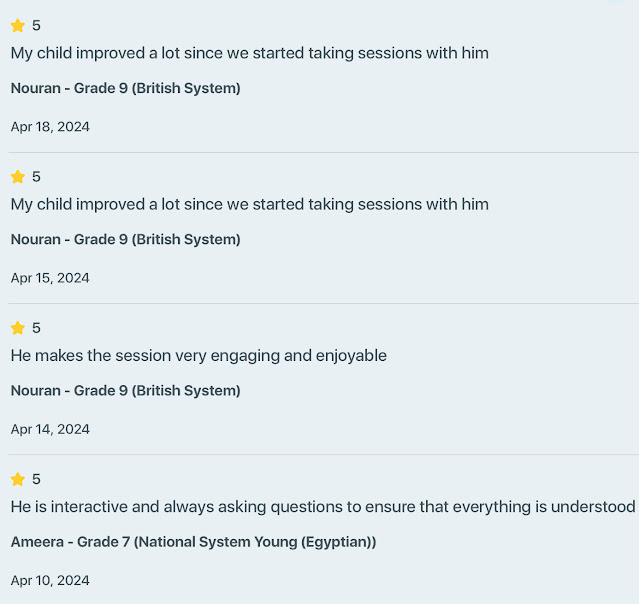Open Ameera - Grade 7 reviewer name

(193, 542)
